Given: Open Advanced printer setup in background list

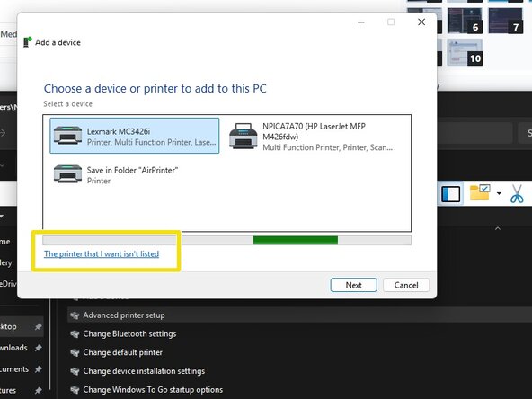Looking at the screenshot, I should pos(124,315).
